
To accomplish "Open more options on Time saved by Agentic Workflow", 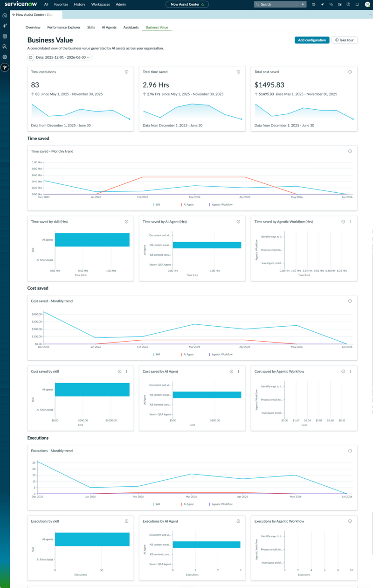I will point(350,222).
